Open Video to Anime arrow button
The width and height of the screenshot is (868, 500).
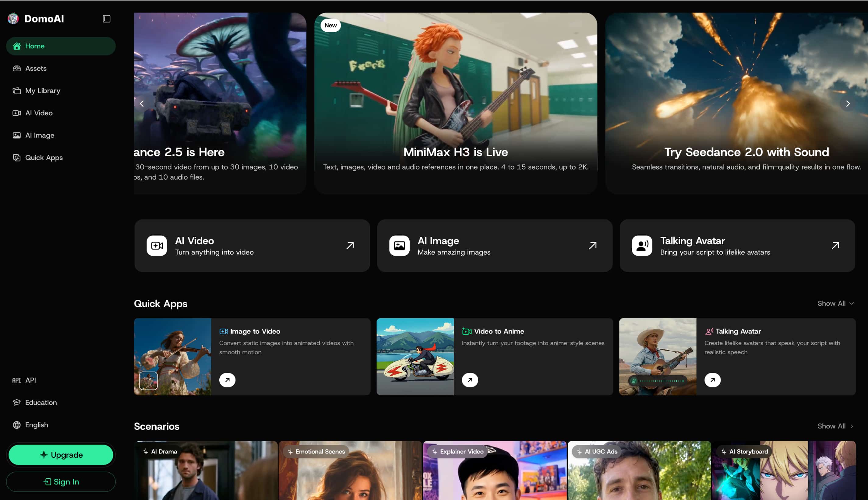(x=470, y=380)
